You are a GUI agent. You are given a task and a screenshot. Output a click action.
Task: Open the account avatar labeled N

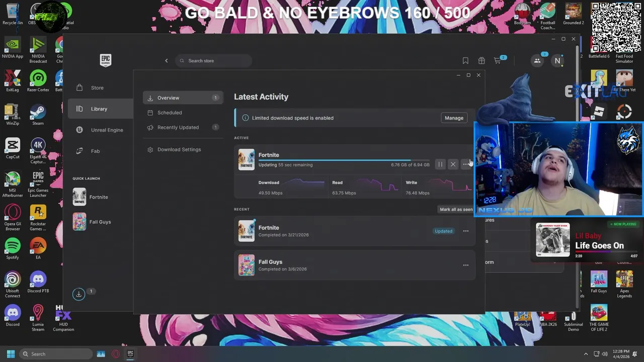coord(557,61)
